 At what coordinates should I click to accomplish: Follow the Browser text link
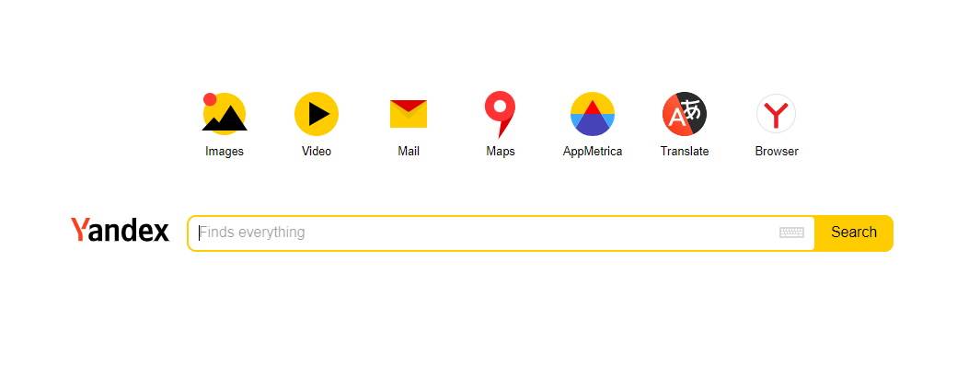pos(777,151)
